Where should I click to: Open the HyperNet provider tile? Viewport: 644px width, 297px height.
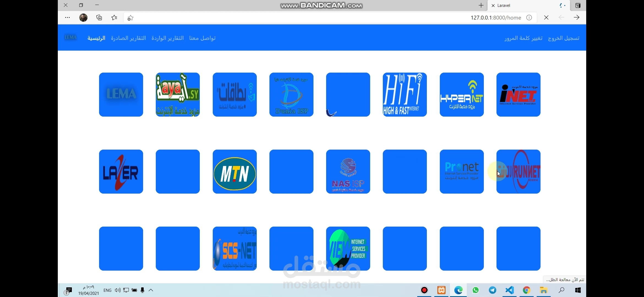pyautogui.click(x=462, y=95)
